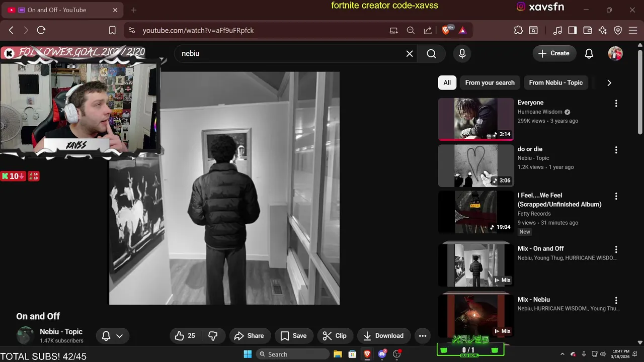Save the video to a playlist

coord(293,336)
